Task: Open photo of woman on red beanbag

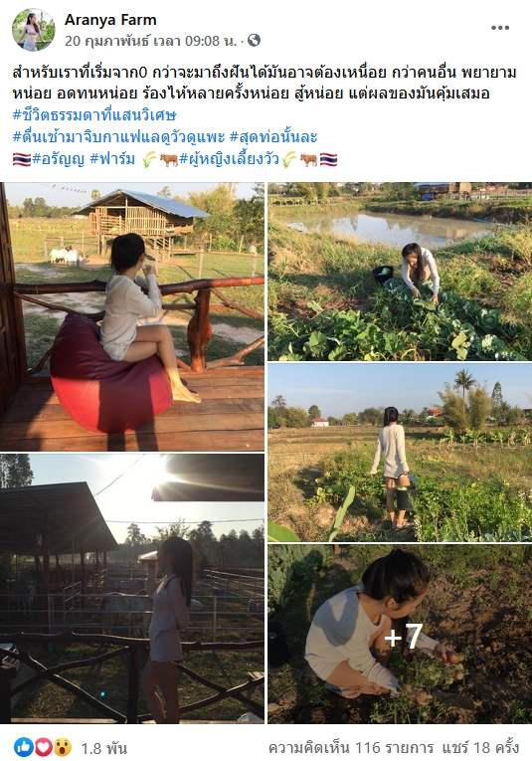Action: point(132,317)
